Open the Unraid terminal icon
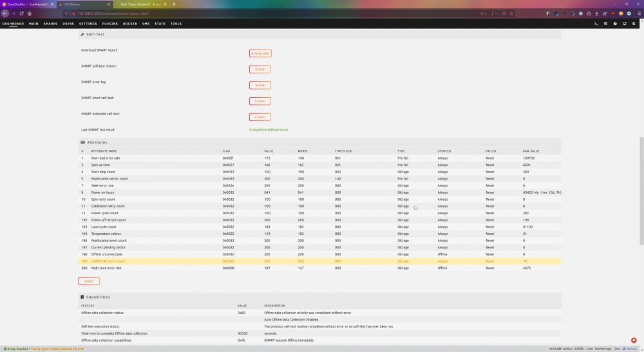Screen dimensions: 644x352 click(596, 24)
